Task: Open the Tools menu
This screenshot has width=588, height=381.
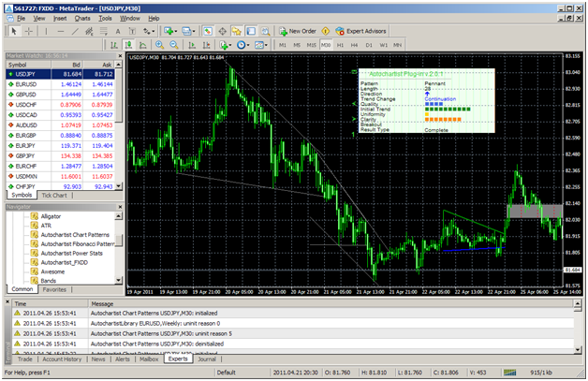Action: (106, 18)
